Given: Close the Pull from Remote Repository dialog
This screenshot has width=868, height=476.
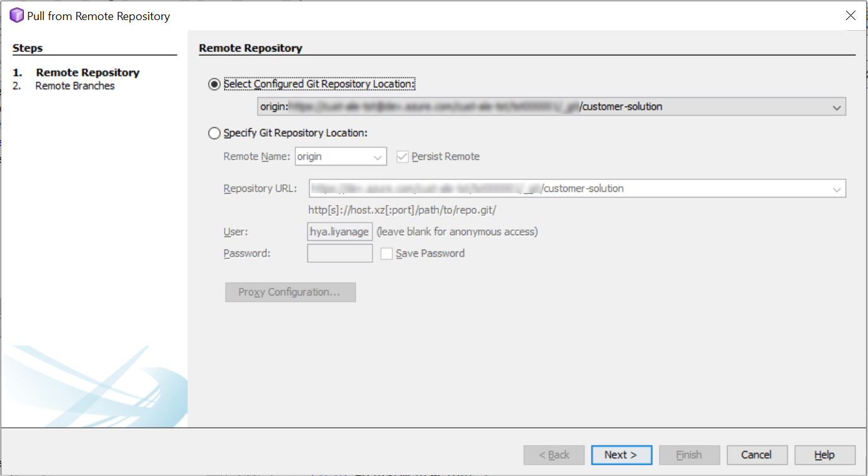Looking at the screenshot, I should click(x=850, y=16).
